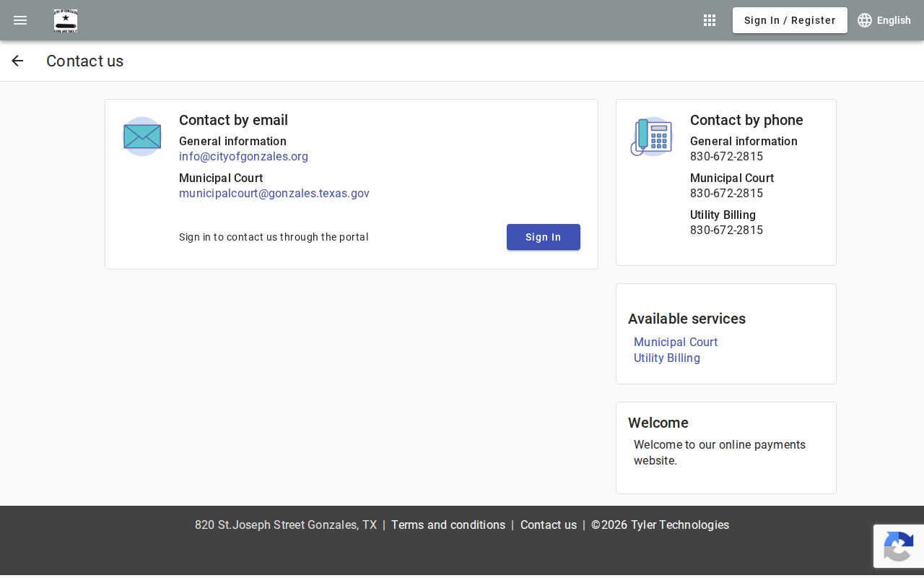This screenshot has height=578, width=924.
Task: Email info@cityofgonzales.org link
Action: tap(243, 157)
